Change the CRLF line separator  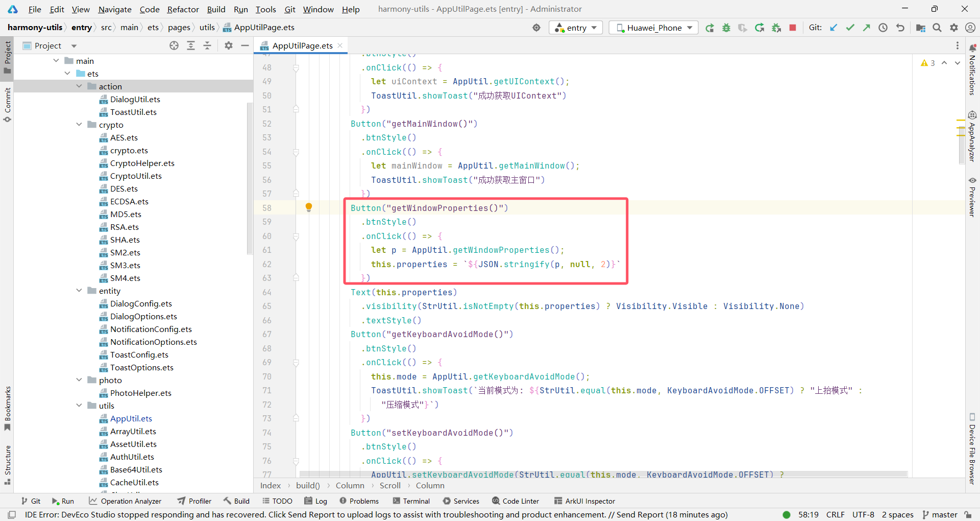coord(836,515)
